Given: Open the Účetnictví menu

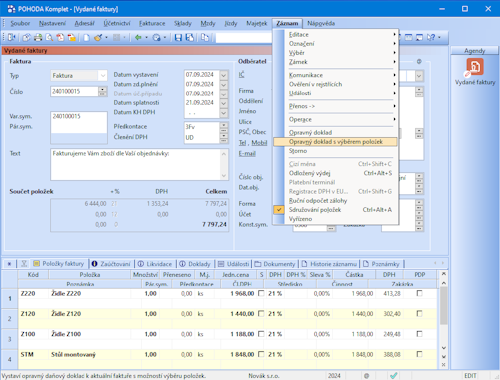Looking at the screenshot, I should point(117,23).
